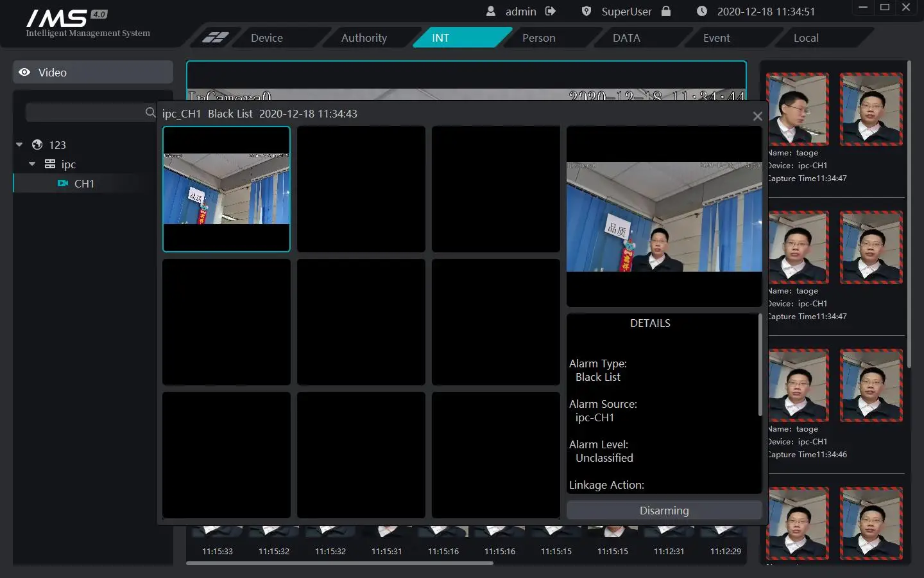Click the globe icon beside the 123 group
The width and height of the screenshot is (924, 578).
tap(37, 144)
